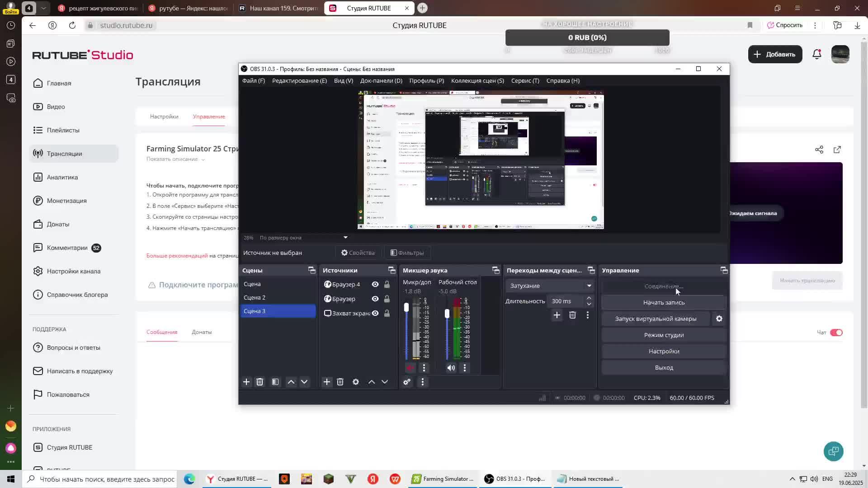Enable Режим студии in OBS
The image size is (868, 488).
click(664, 335)
